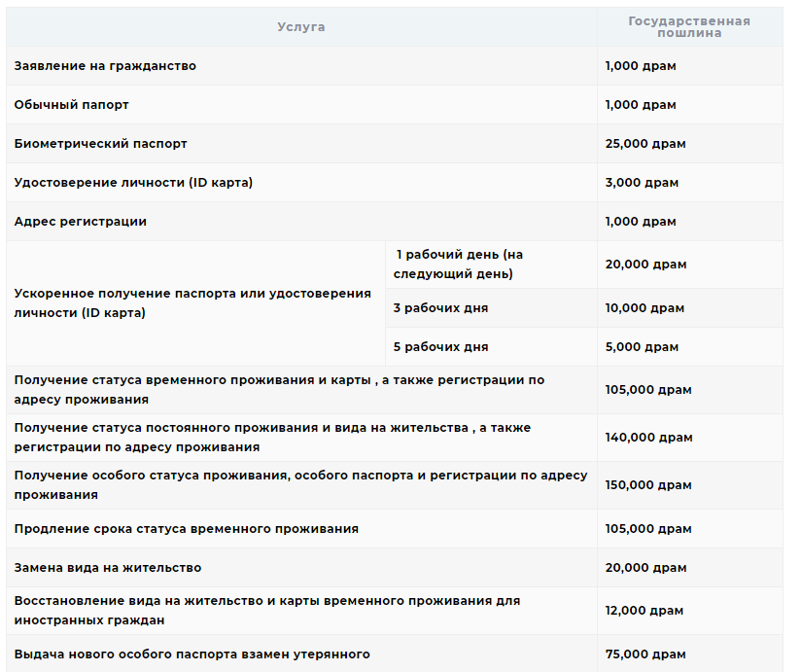This screenshot has width=801, height=672.
Task: Select the "1 рабочий день" option cell
Action: [x=459, y=265]
